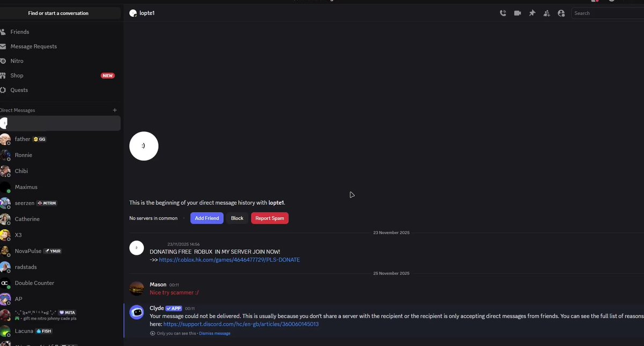Click the small avatar in header
The image size is (644, 346).
(133, 13)
